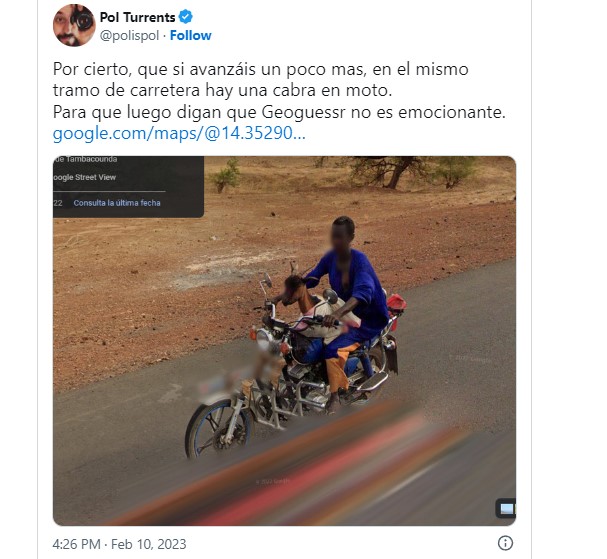This screenshot has height=559, width=607.
Task: Open Pol Turrents' profile avatar
Action: coord(74,25)
